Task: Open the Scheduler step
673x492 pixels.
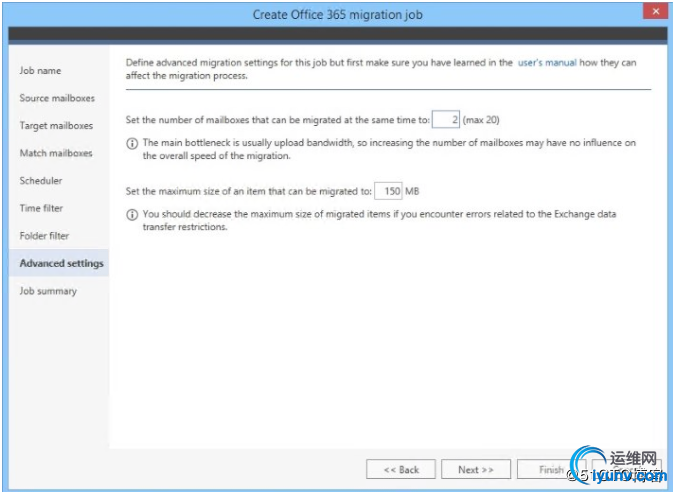Action: 41,180
